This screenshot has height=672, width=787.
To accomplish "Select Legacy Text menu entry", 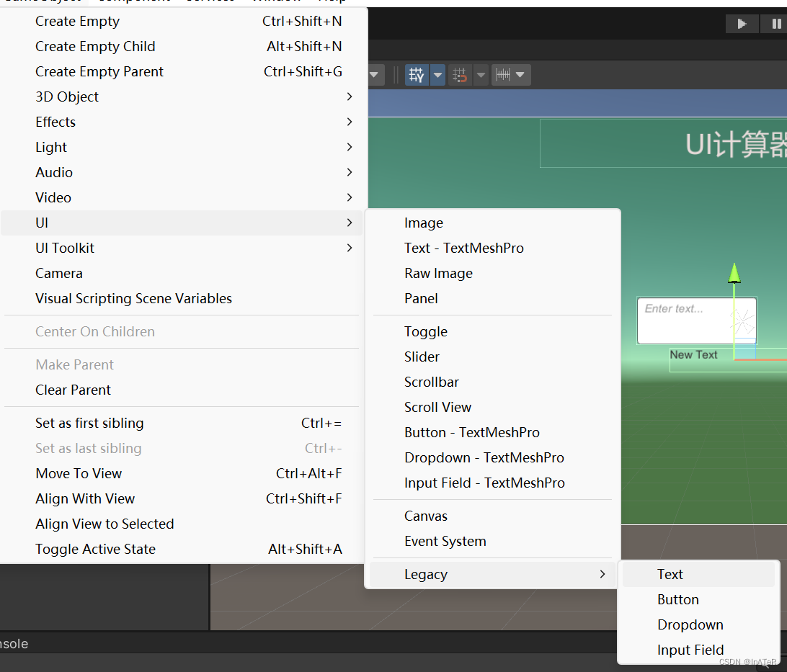I will pyautogui.click(x=670, y=574).
